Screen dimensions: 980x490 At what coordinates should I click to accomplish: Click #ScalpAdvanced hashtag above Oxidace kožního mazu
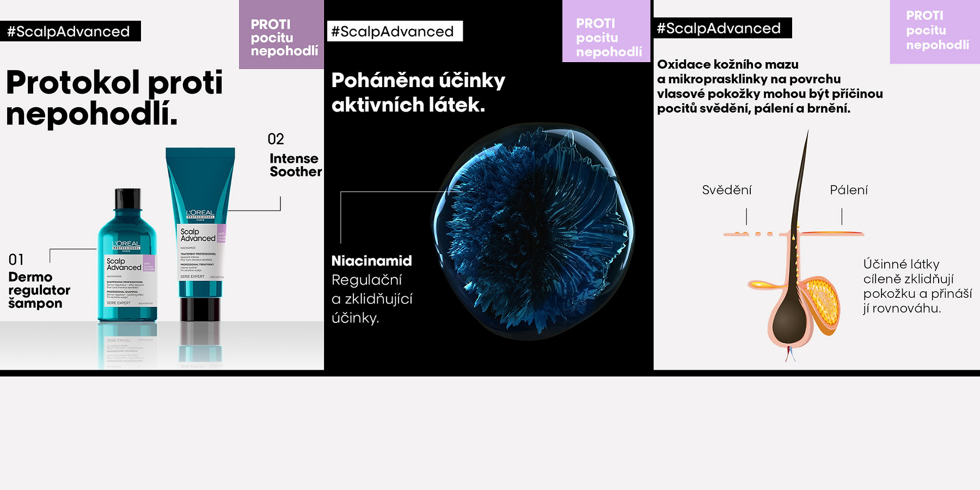tap(720, 28)
